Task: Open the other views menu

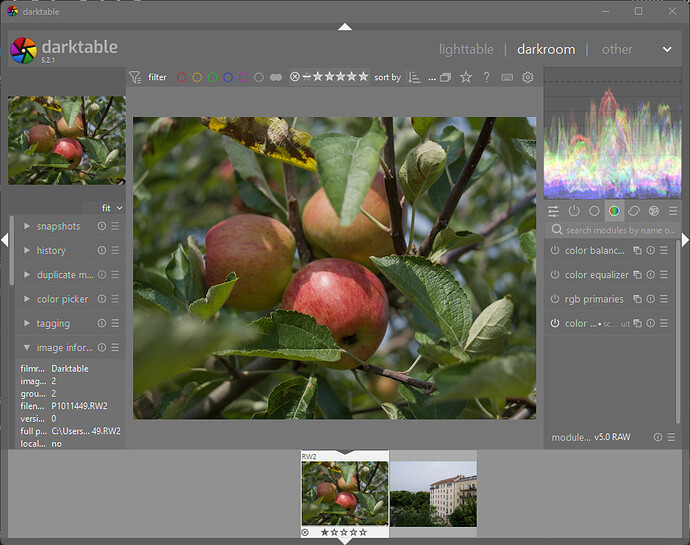Action: click(x=617, y=49)
